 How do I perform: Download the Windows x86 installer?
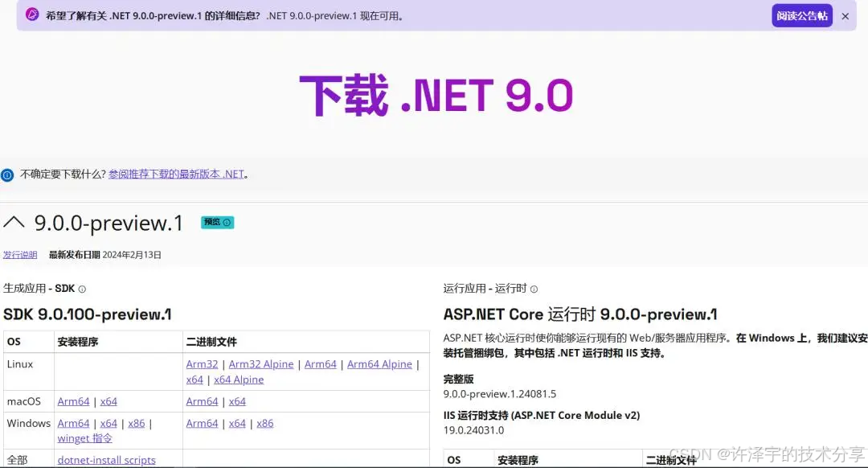tap(137, 423)
